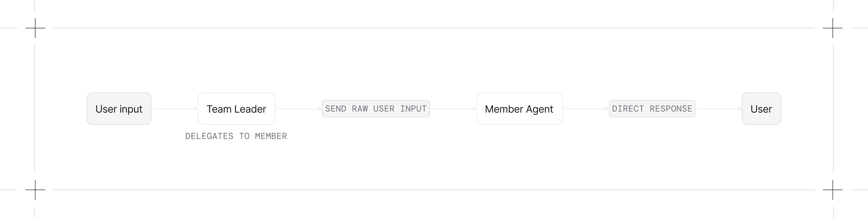Click connector line after Member Agent node
This screenshot has width=868, height=218.
584,109
